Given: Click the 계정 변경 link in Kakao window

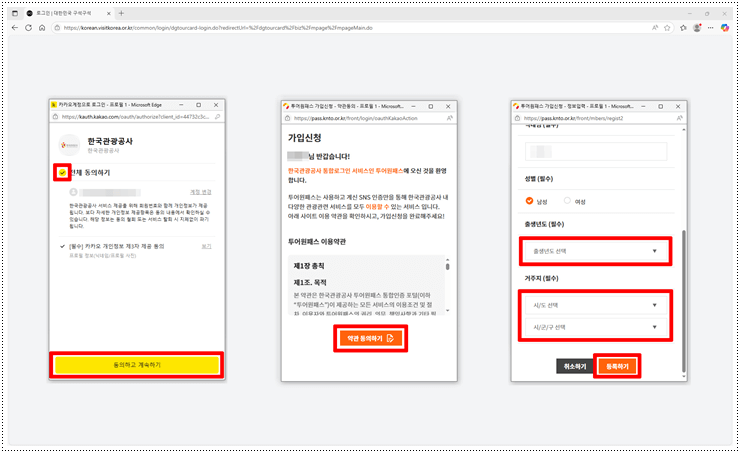Looking at the screenshot, I should point(201,192).
